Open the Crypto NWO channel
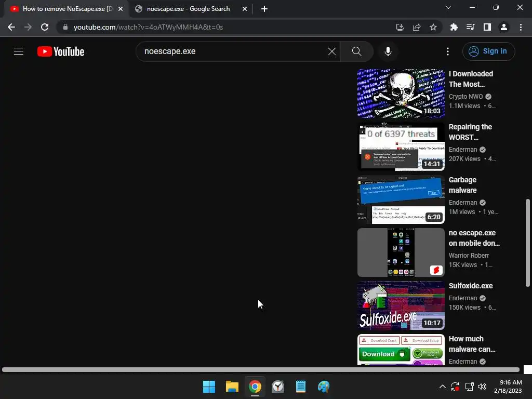Viewport: 532px width, 399px height. tap(465, 96)
